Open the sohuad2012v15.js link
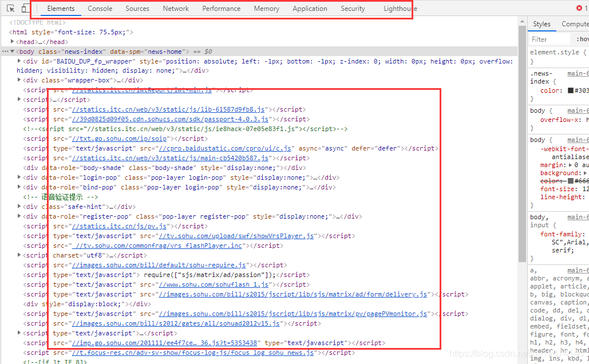589x364 pixels. coord(176,323)
